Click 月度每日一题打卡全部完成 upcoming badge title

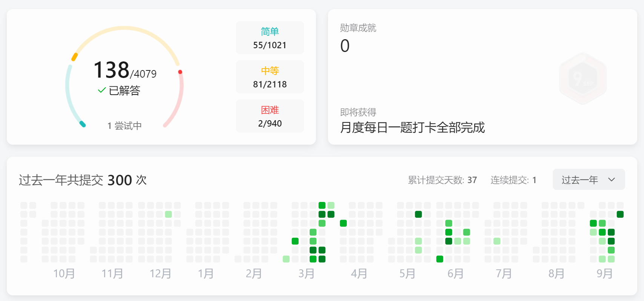tap(412, 128)
